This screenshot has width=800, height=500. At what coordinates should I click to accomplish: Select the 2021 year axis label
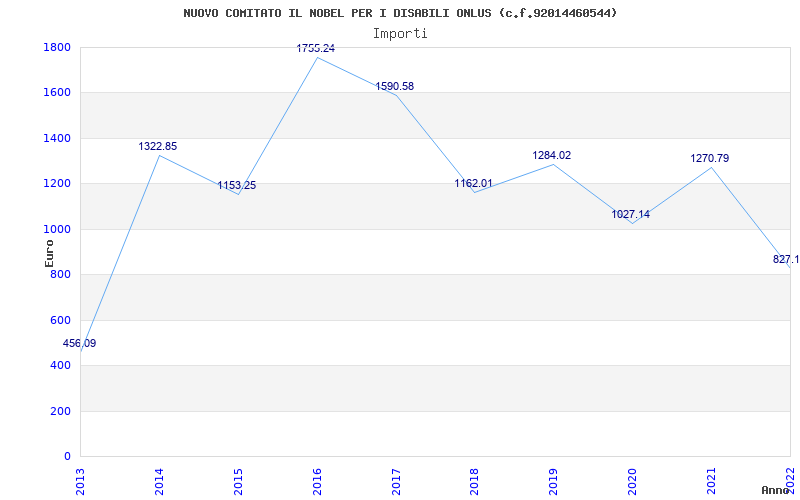click(711, 482)
